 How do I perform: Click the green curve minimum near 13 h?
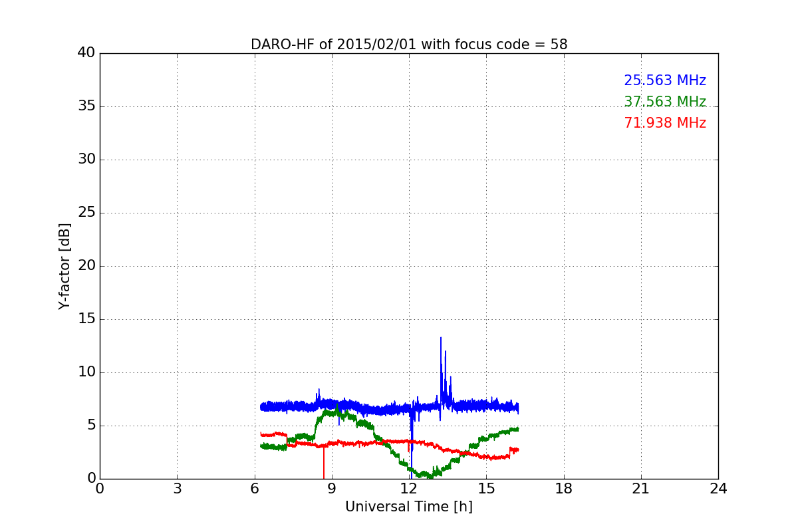tap(430, 476)
